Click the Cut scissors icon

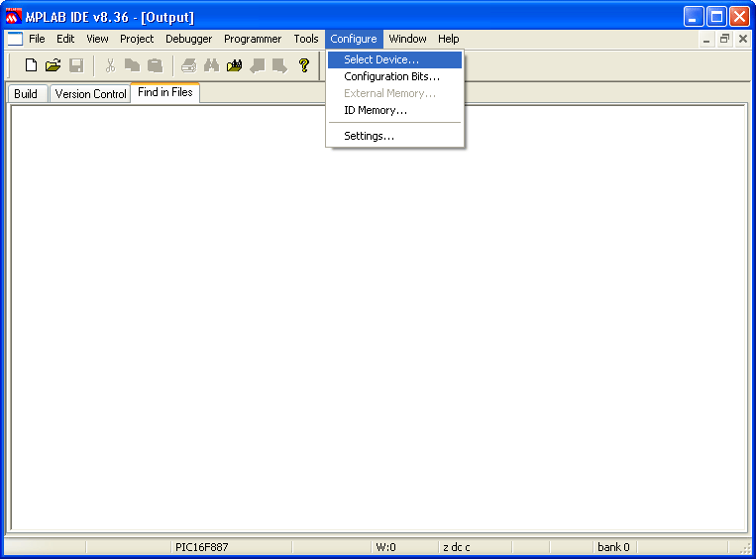[x=110, y=65]
